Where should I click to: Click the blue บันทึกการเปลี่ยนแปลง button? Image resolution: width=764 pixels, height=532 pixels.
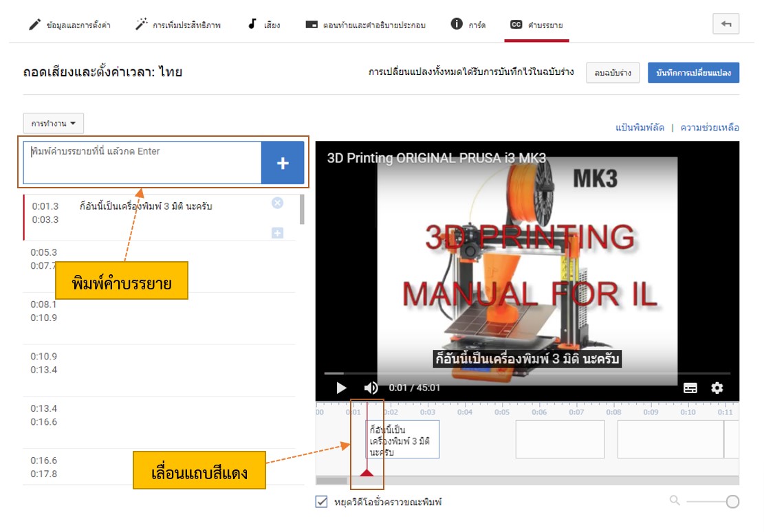coord(693,73)
